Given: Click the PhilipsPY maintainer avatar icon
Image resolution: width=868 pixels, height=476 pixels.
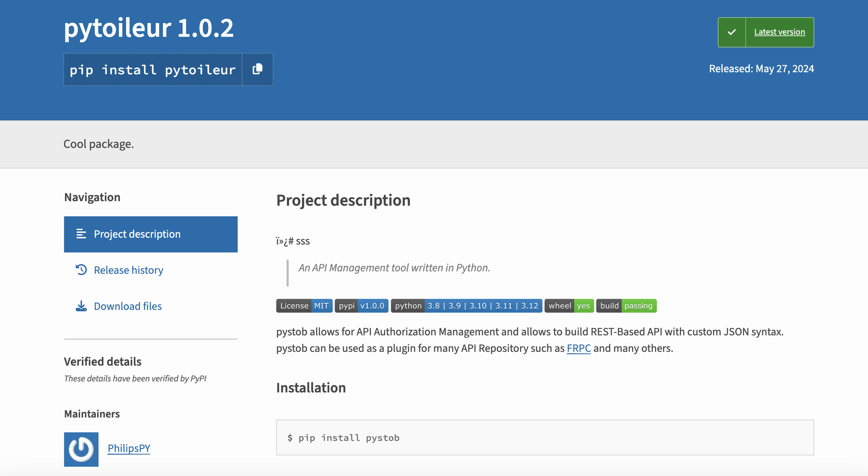Looking at the screenshot, I should tap(81, 449).
